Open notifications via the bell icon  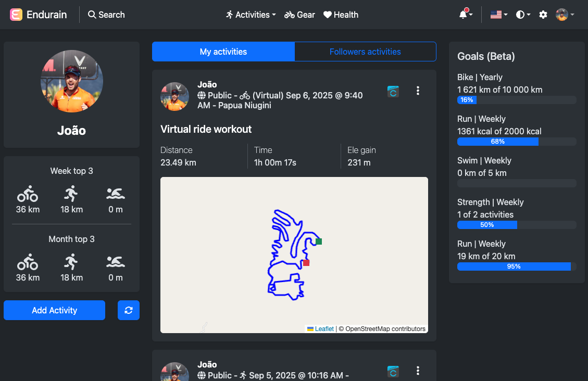click(462, 15)
